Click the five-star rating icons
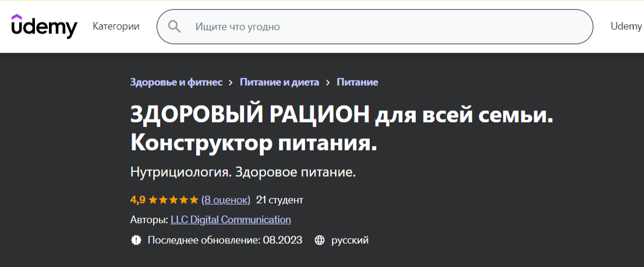This screenshot has width=644, height=267. tap(174, 201)
